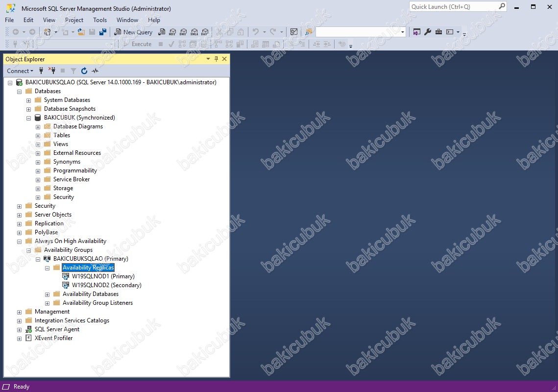Expand the System Databases folder

coord(28,100)
